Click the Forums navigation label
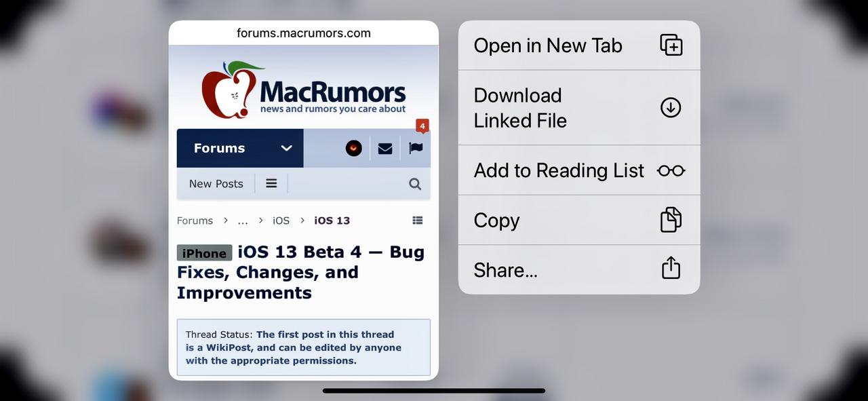Viewport: 868px width, 401px height. pos(219,148)
